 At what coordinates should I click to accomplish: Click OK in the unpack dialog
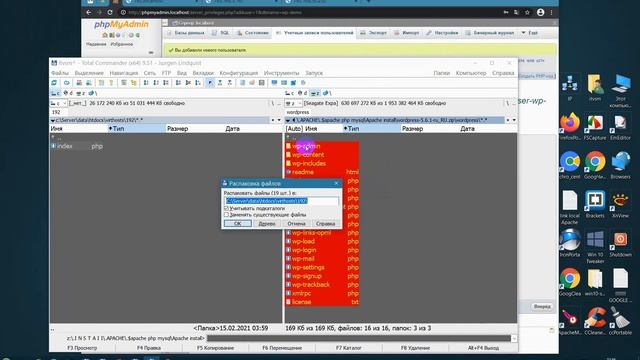coord(238,224)
